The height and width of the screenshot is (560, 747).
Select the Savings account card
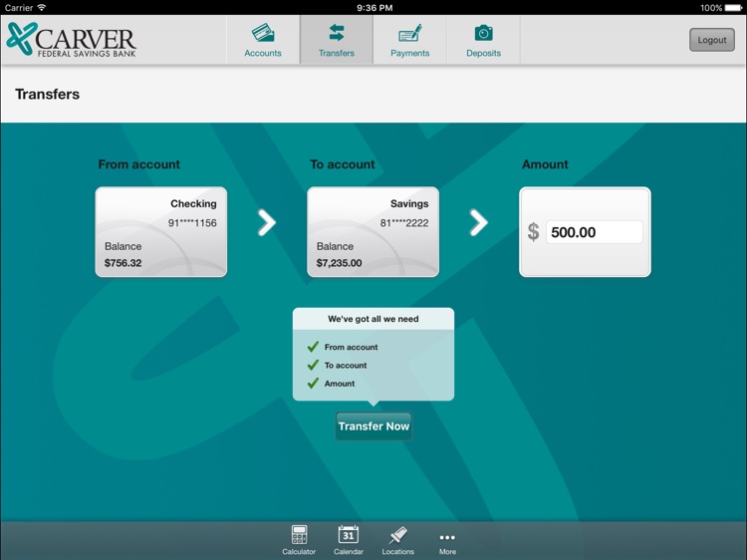[373, 231]
